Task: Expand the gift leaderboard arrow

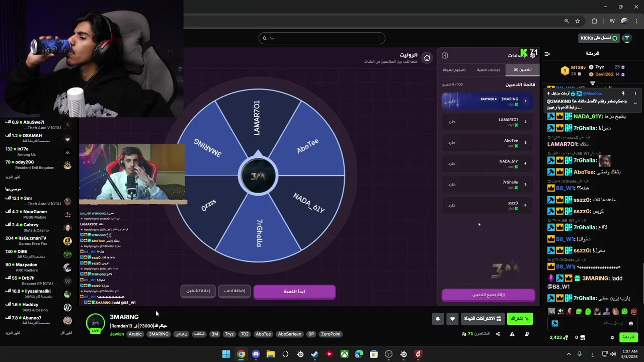Action: (593, 83)
